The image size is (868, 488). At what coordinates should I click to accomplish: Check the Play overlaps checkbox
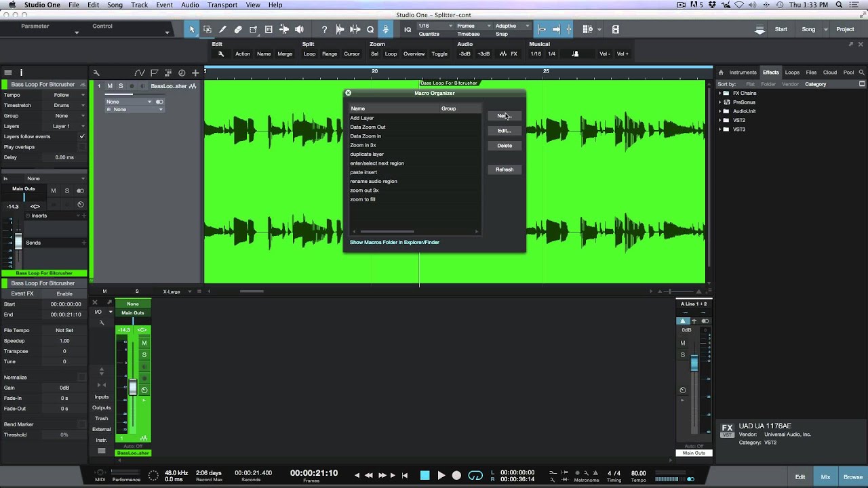click(x=82, y=146)
